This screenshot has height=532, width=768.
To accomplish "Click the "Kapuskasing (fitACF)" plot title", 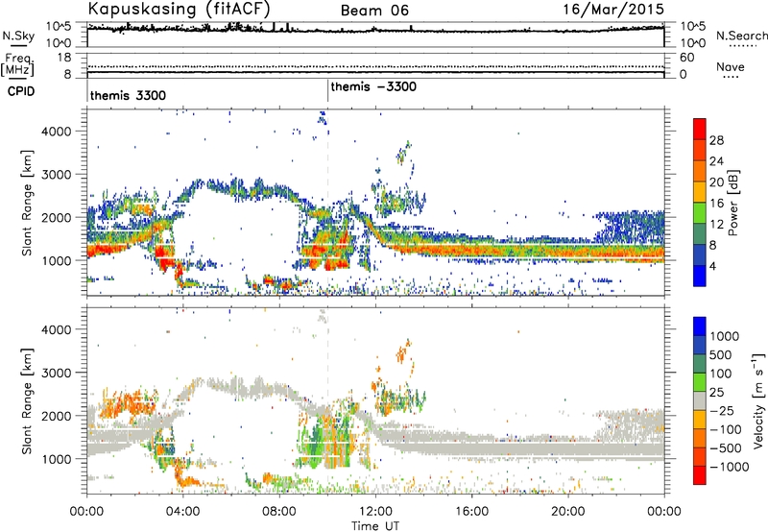I will point(179,9).
